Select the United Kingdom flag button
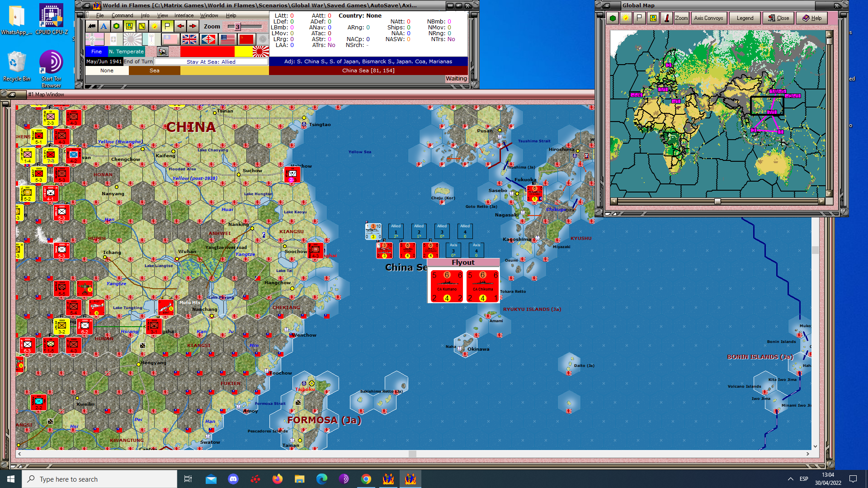 coord(189,39)
